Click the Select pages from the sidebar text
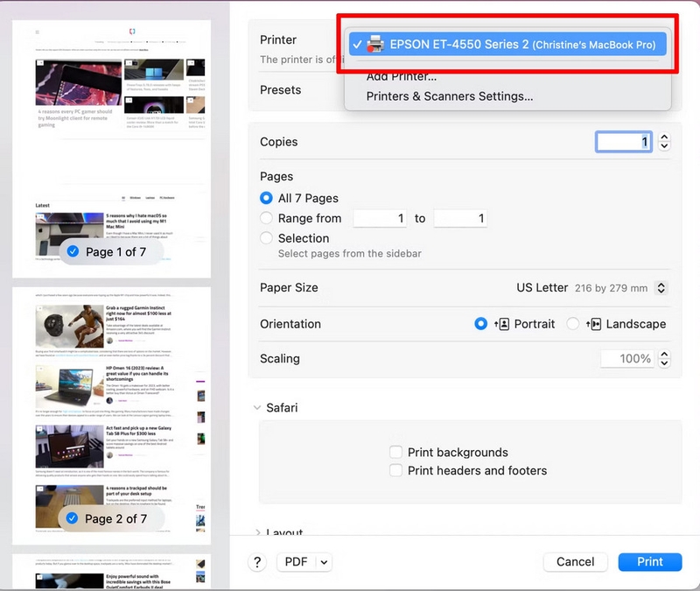The height and width of the screenshot is (591, 700). (x=349, y=254)
